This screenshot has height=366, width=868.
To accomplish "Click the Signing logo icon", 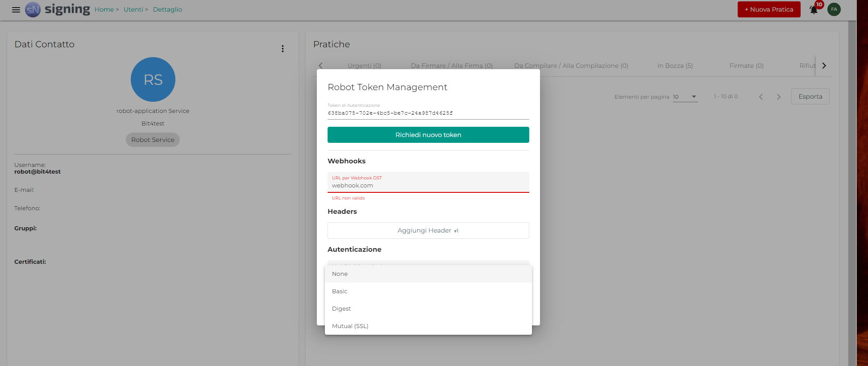I will tap(33, 9).
